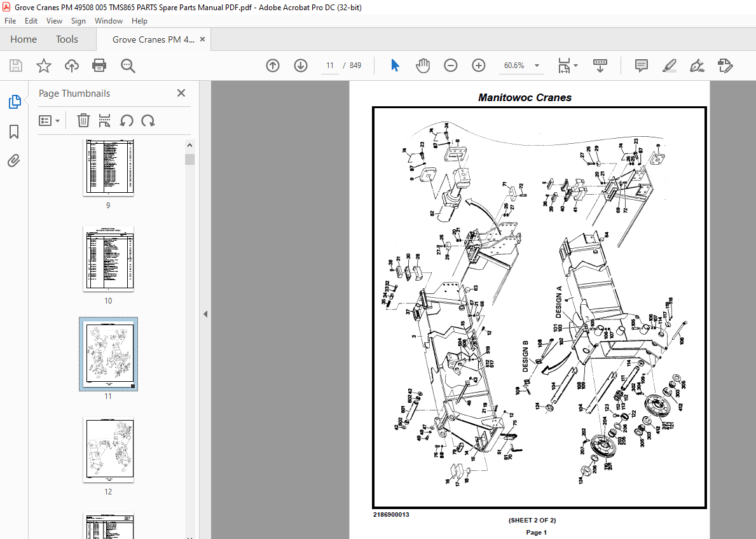Activate the hand pan tool
The image size is (756, 539).
click(x=423, y=66)
